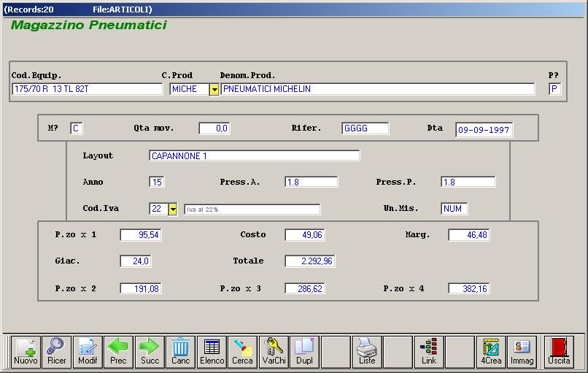Click the Layout field CAPANNONE 1

(x=255, y=155)
